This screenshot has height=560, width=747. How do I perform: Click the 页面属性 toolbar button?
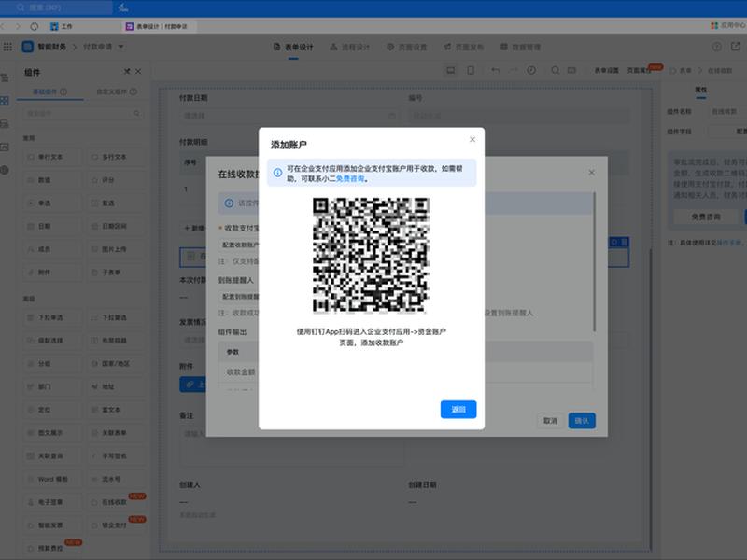[x=640, y=71]
